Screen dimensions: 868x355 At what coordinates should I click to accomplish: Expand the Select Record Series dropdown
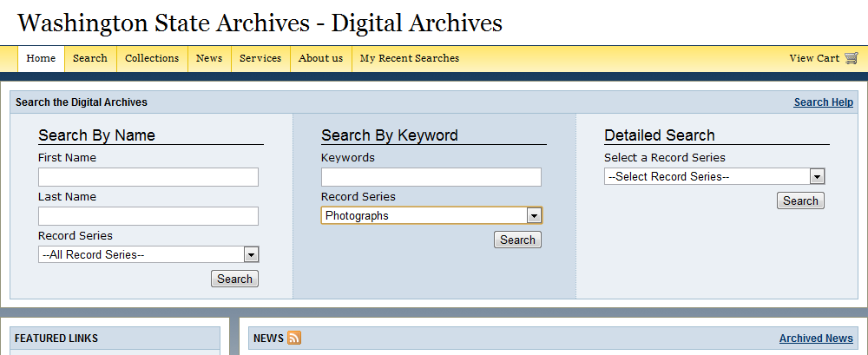point(714,176)
